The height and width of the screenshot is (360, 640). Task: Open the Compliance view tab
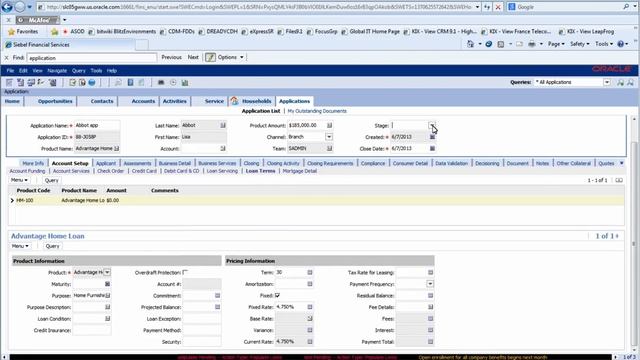click(373, 163)
